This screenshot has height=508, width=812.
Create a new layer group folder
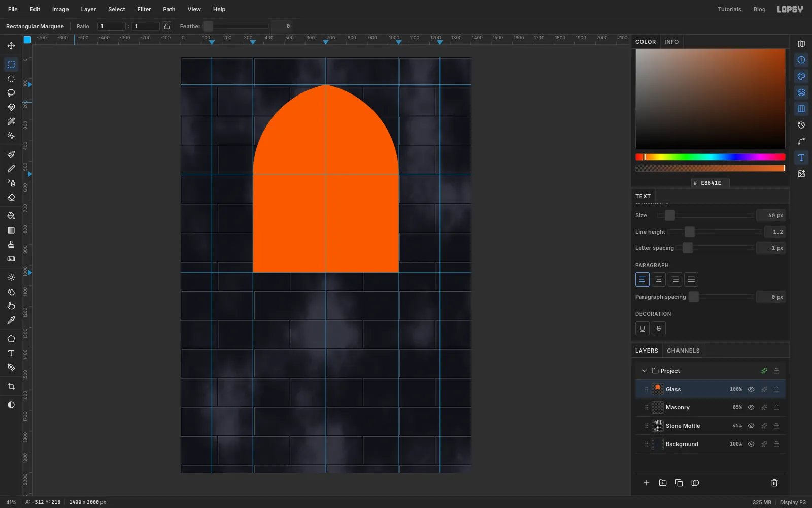point(663,483)
